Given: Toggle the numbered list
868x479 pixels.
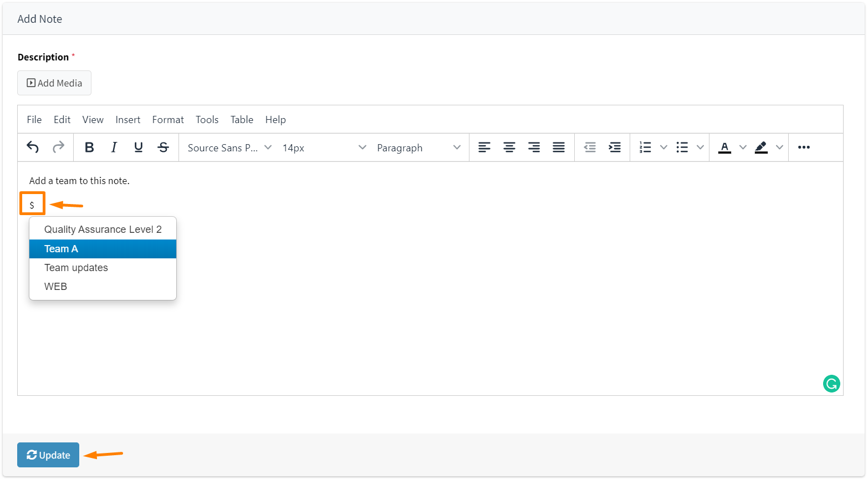Looking at the screenshot, I should [x=645, y=147].
